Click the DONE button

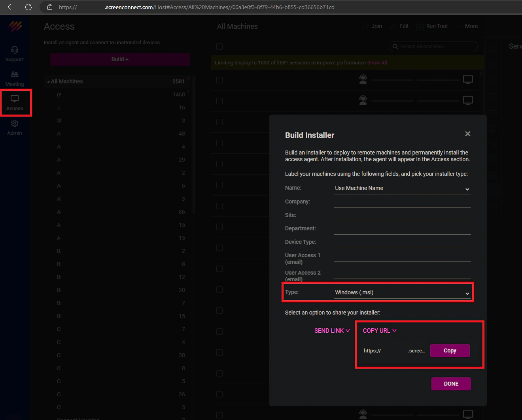click(x=451, y=384)
